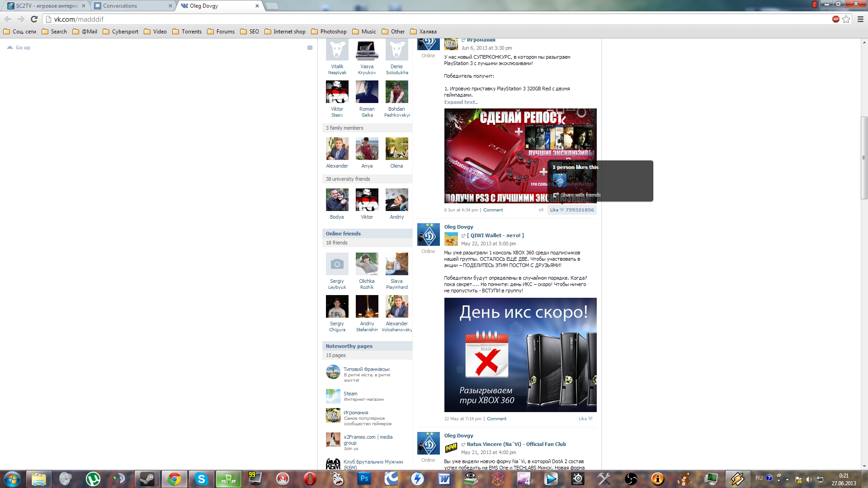Reload the page with the refresh icon
Screen dimensions: 868x488
click(34, 19)
